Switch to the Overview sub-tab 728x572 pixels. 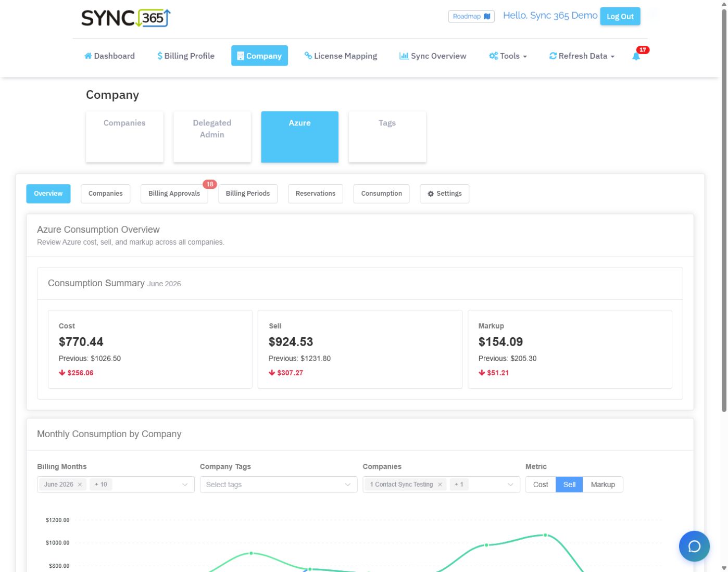point(48,194)
